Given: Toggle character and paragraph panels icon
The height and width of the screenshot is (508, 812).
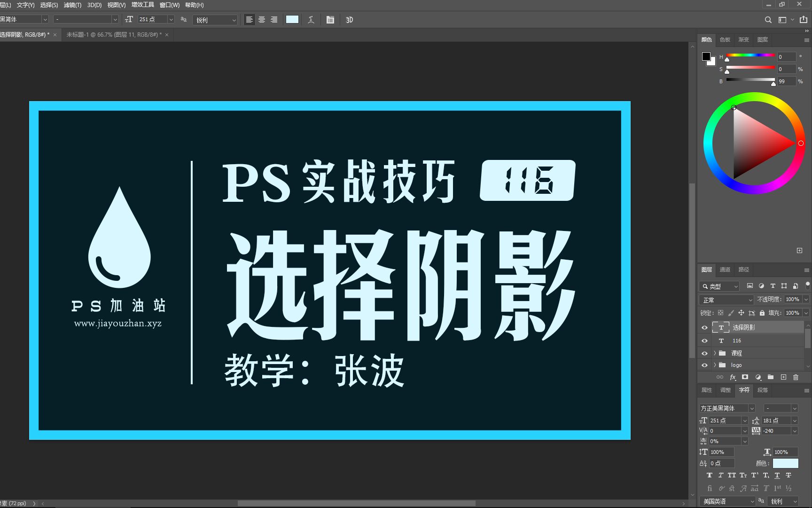Looking at the screenshot, I should [x=330, y=20].
